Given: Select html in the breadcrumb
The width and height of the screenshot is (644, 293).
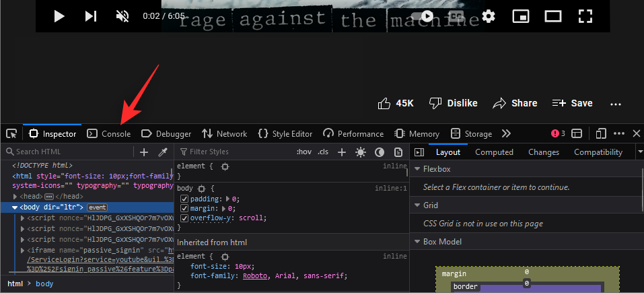Looking at the screenshot, I should point(15,284).
